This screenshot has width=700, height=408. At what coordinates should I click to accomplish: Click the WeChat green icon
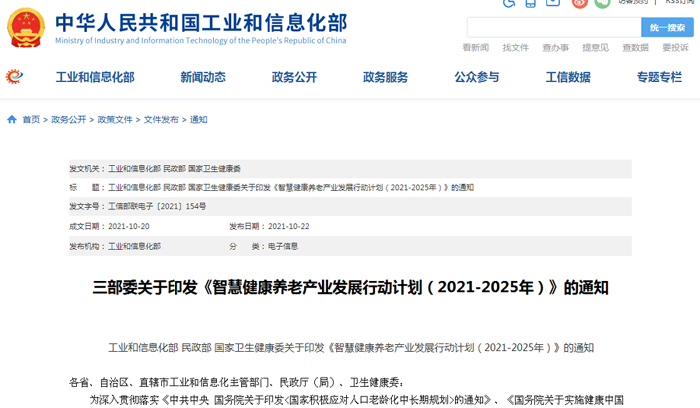602,3
